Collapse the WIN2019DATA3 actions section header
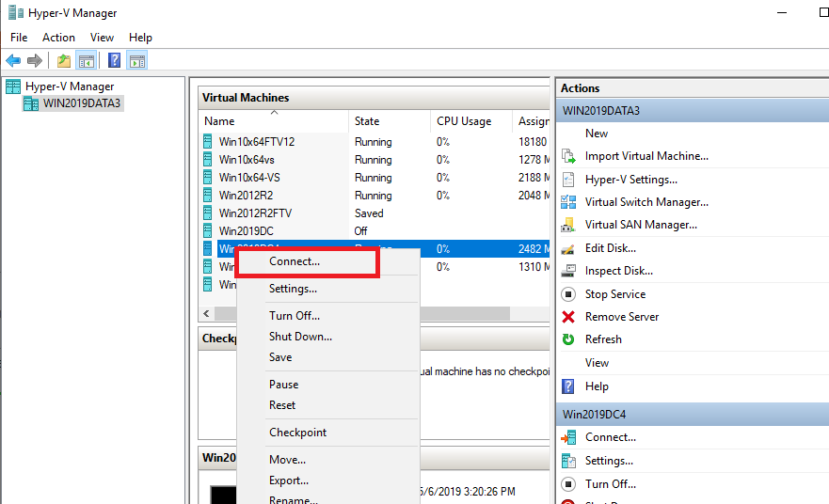This screenshot has height=504, width=829. click(x=693, y=110)
